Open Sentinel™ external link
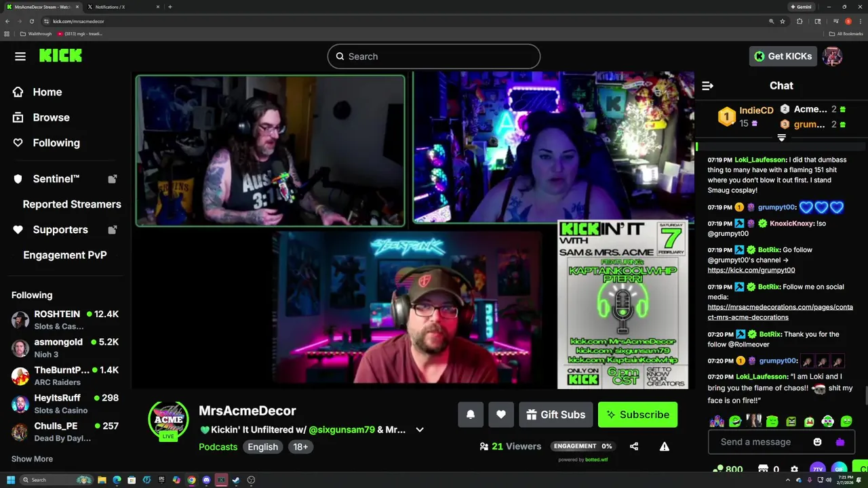The width and height of the screenshot is (868, 488). [65, 179]
